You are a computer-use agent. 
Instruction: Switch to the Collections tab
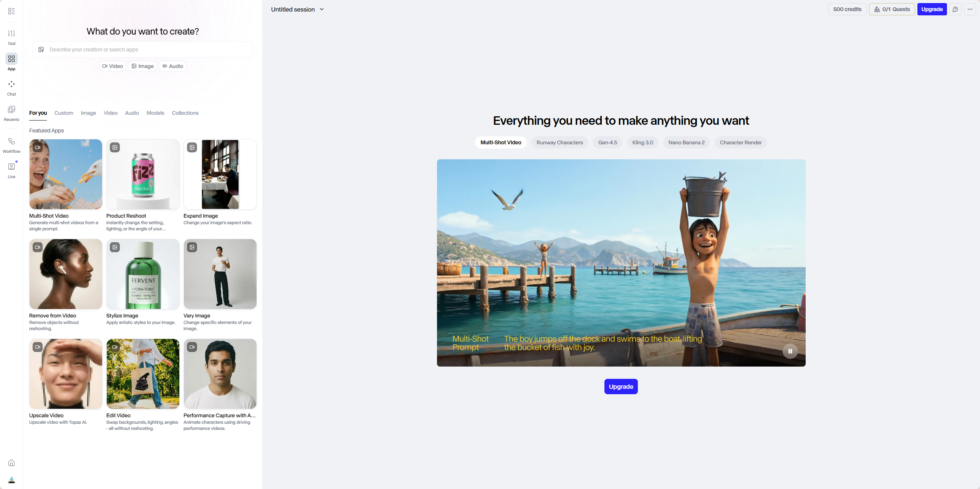pos(185,113)
